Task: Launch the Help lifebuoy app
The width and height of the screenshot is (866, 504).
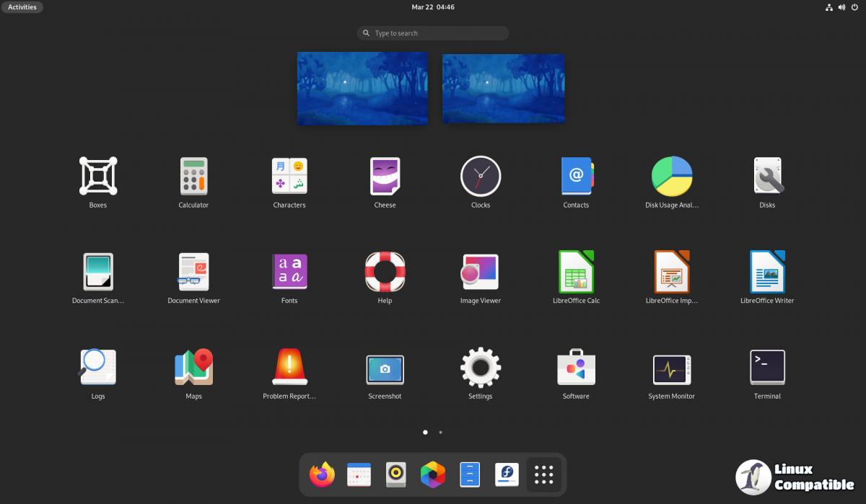Action: tap(385, 272)
